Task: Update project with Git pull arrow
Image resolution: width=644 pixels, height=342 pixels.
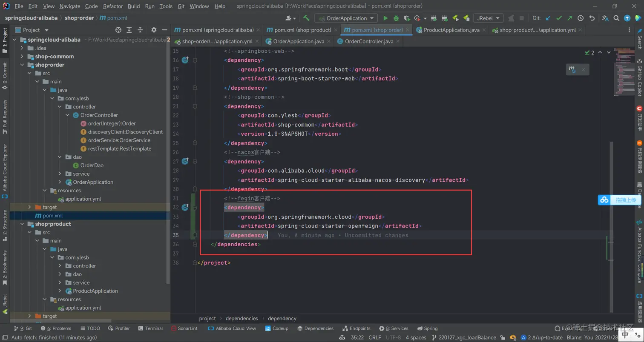Action: 548,18
